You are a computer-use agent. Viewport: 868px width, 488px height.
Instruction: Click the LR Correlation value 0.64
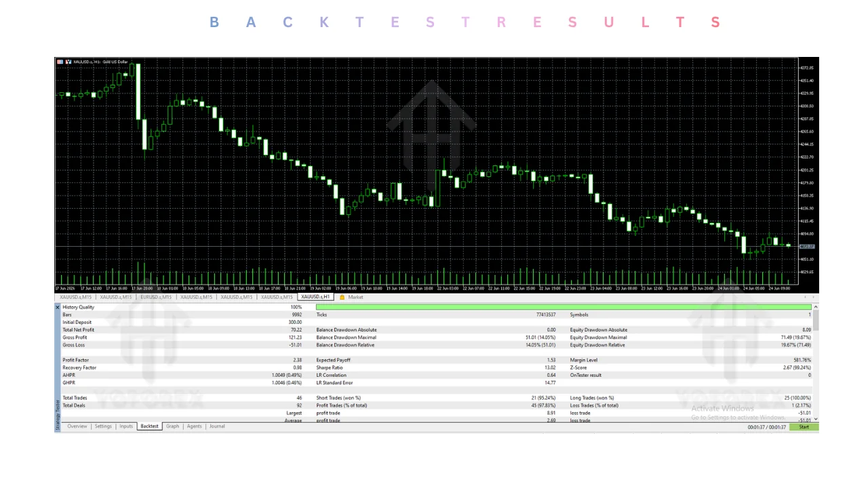tap(551, 375)
